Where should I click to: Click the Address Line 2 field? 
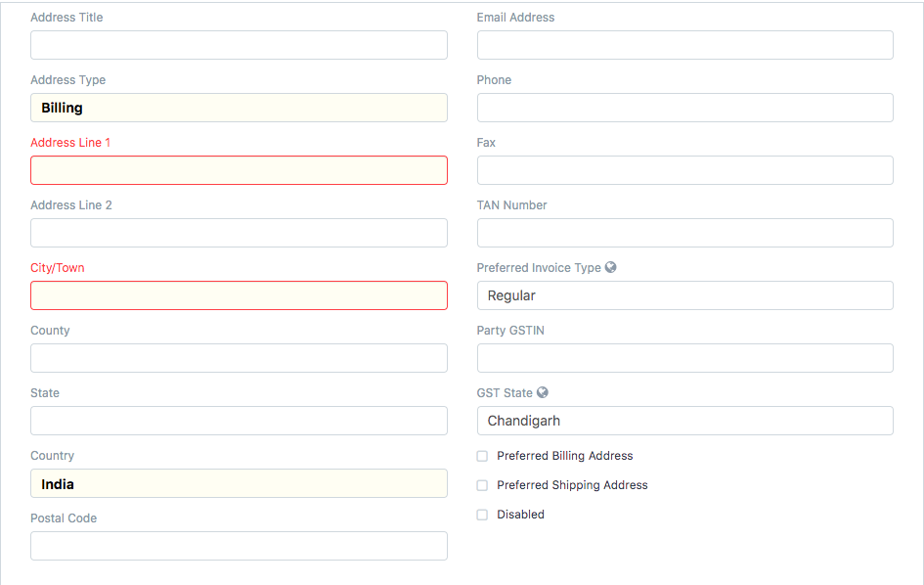[239, 233]
